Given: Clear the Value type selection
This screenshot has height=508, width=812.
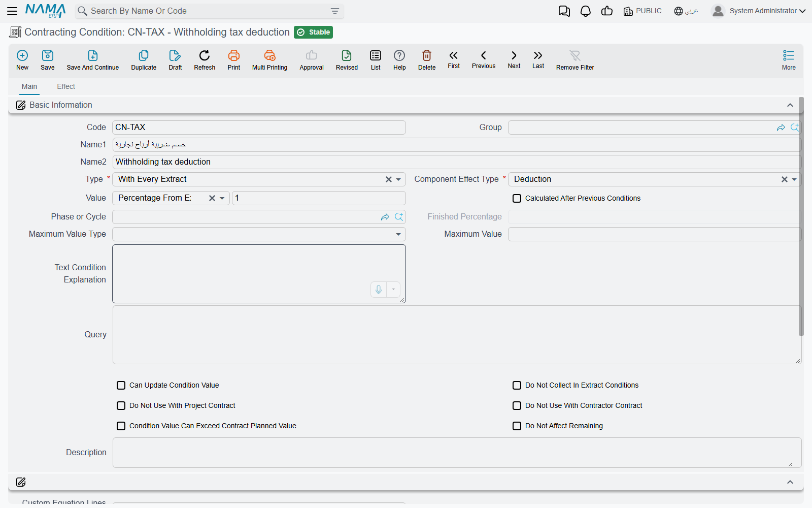Looking at the screenshot, I should pyautogui.click(x=212, y=198).
